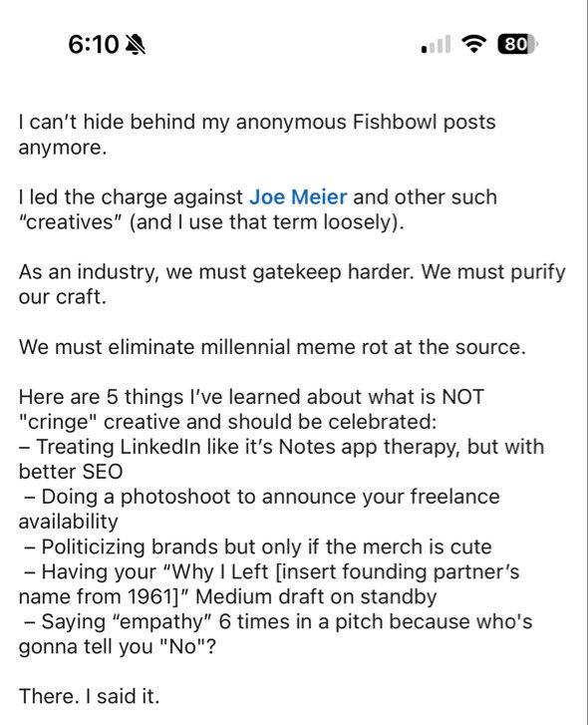
Task: Tap the battery indicator showing 80
Action: tap(518, 45)
